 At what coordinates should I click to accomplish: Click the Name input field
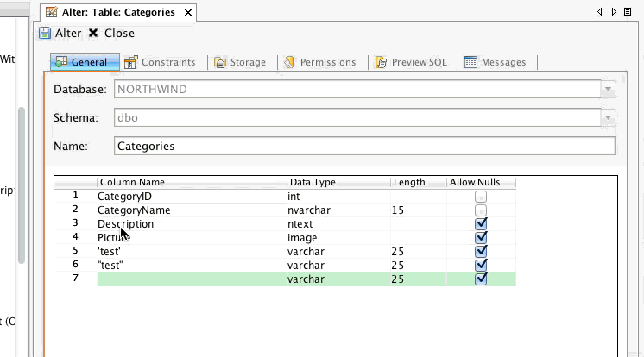[364, 147]
